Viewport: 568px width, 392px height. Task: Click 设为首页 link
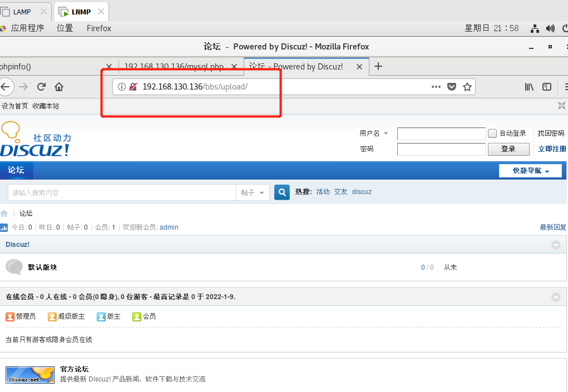(x=14, y=106)
